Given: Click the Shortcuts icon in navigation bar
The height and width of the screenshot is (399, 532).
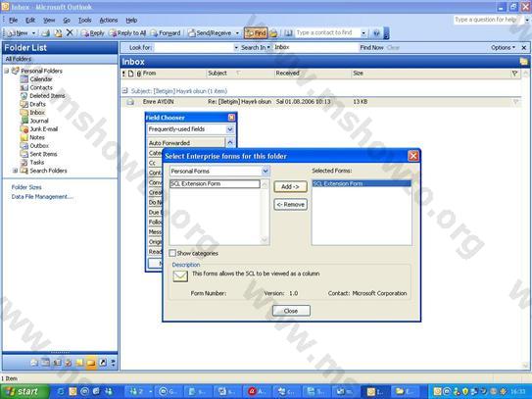Looking at the screenshot, I should coord(103,363).
